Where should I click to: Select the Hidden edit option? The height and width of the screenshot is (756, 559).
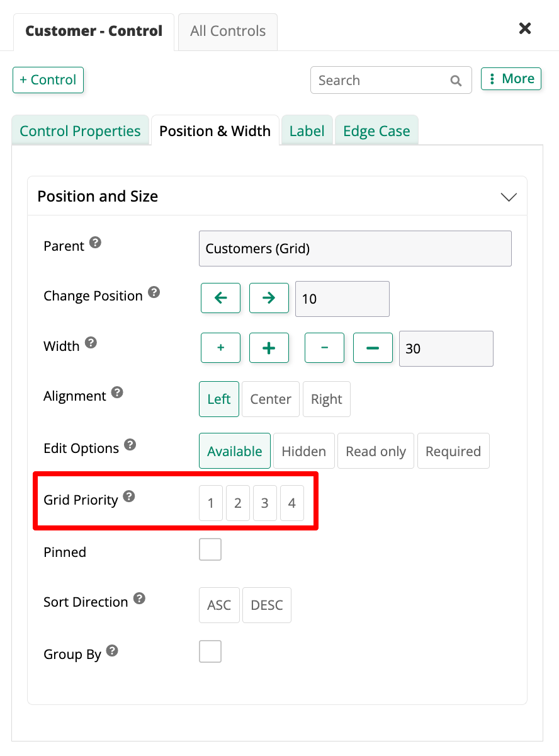coord(304,450)
